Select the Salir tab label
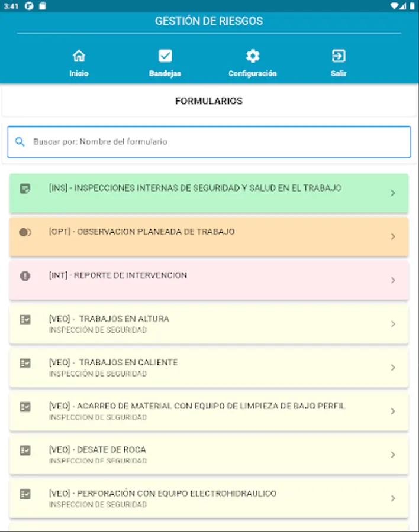The image size is (419, 532). click(339, 73)
